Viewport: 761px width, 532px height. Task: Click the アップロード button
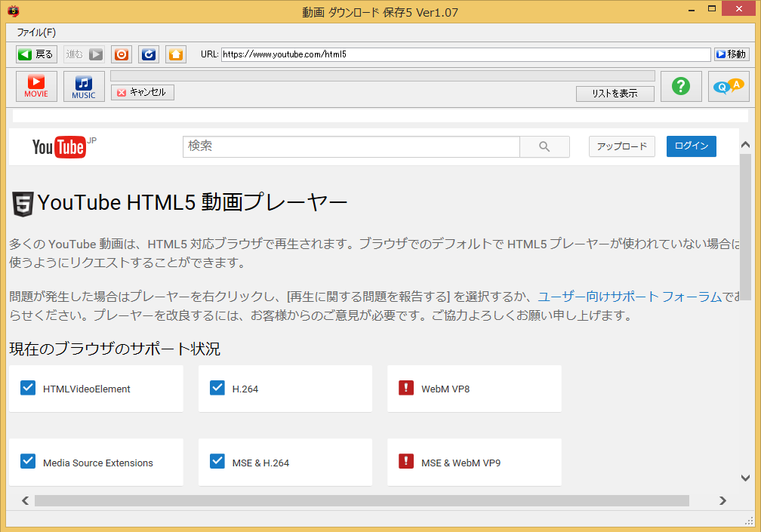pos(622,146)
